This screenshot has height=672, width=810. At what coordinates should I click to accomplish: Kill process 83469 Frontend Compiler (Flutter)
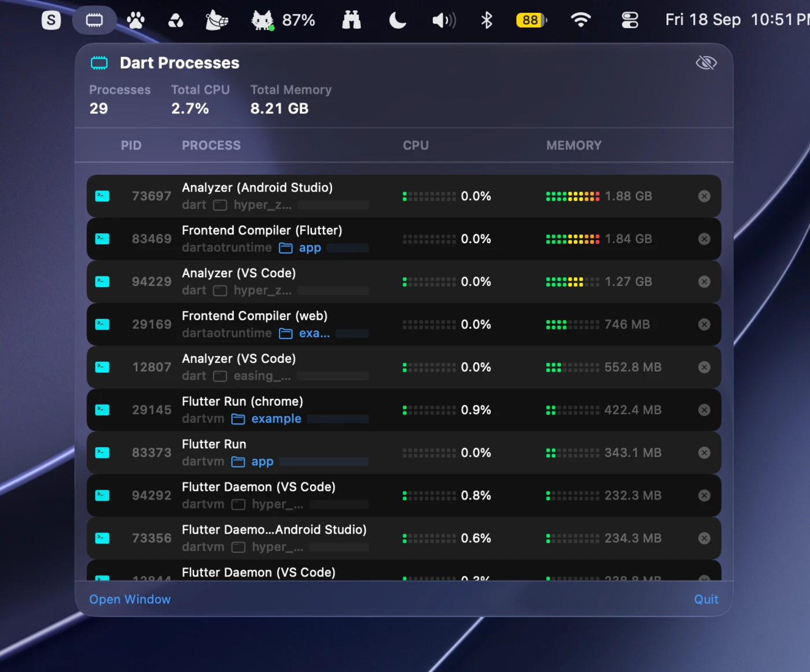(x=704, y=239)
